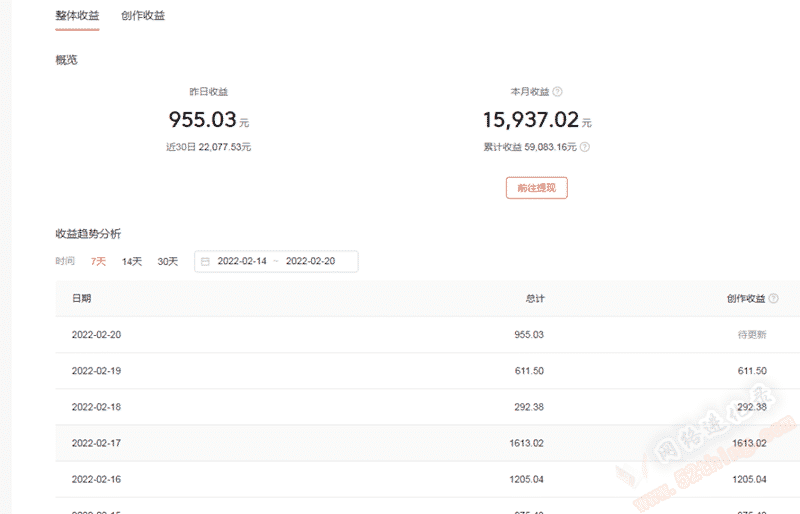Screen dimensions: 800x514
Task: Select the 30天 time range
Action: (x=167, y=261)
